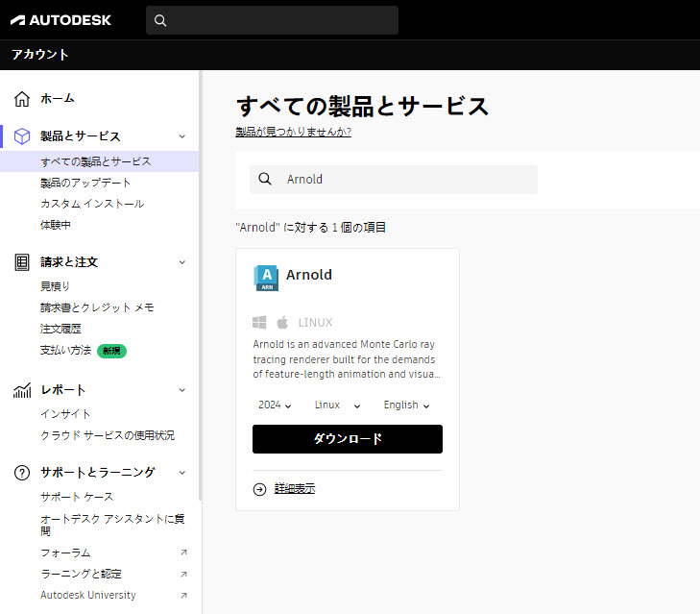Open 注文履歴 in sidebar
Image resolution: width=700 pixels, height=614 pixels.
(x=60, y=329)
